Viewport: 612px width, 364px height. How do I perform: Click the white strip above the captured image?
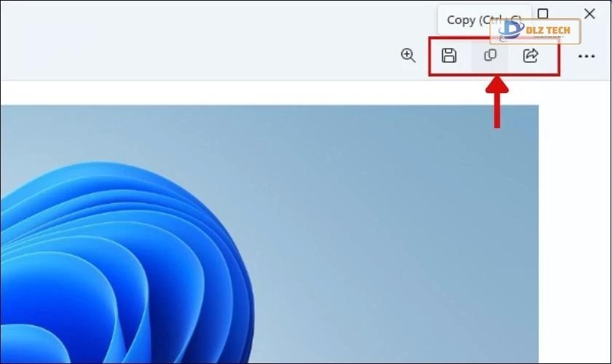pos(270,93)
